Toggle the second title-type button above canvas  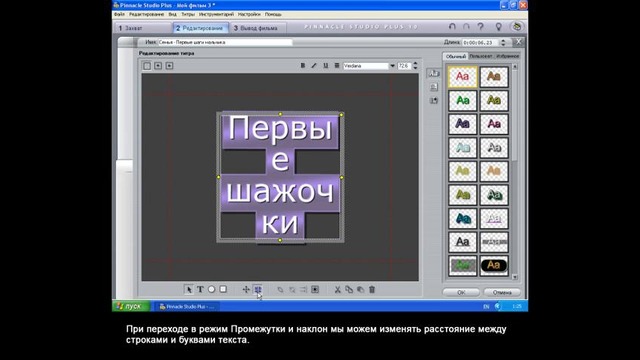(158, 66)
